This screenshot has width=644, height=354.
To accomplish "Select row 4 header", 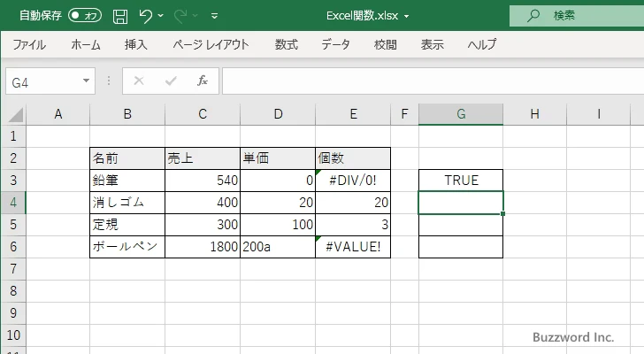I will point(13,203).
